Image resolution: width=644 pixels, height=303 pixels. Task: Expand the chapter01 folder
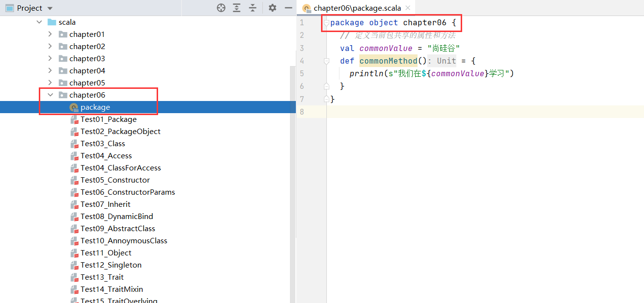point(50,34)
